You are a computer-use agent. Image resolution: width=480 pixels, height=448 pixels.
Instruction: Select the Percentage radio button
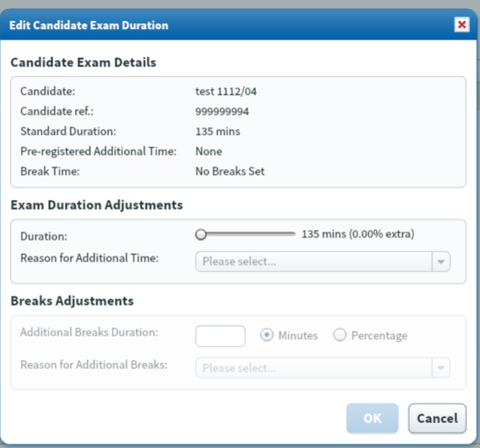pos(339,335)
